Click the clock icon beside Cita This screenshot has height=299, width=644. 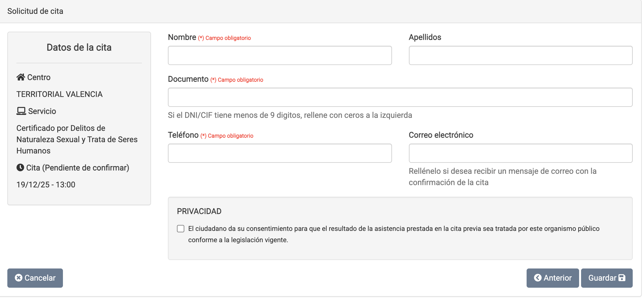coord(20,168)
